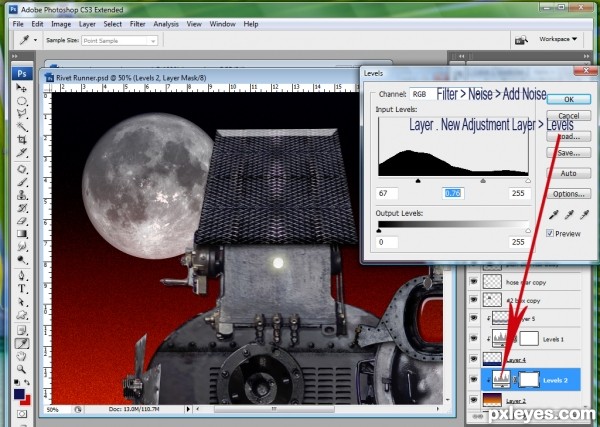Select the Notes tool
This screenshot has width=600, height=427.
21,331
